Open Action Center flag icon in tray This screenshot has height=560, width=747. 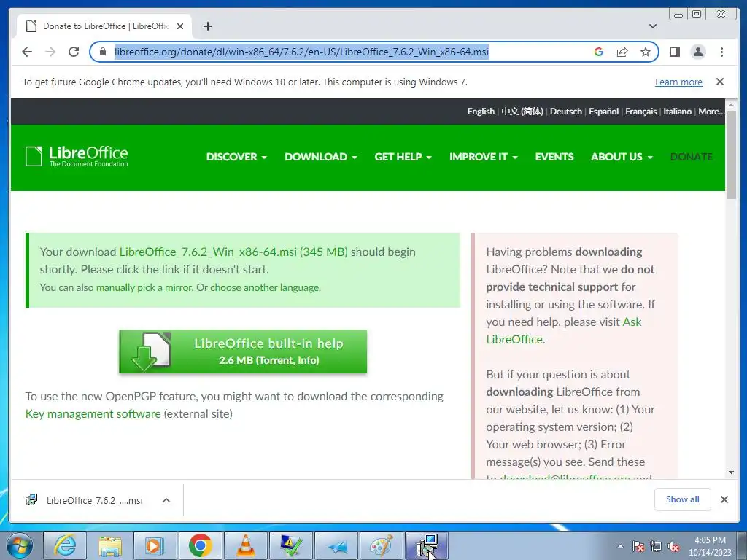click(638, 546)
